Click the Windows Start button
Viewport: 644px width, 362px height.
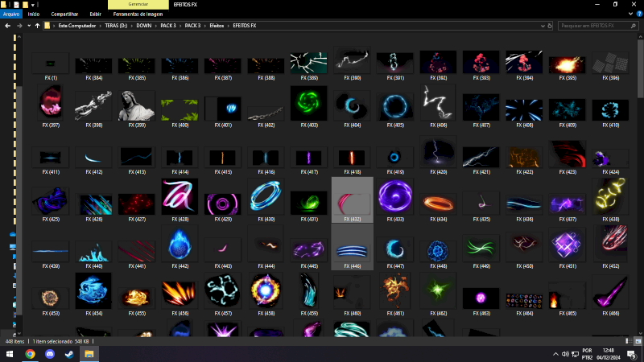pyautogui.click(x=10, y=353)
